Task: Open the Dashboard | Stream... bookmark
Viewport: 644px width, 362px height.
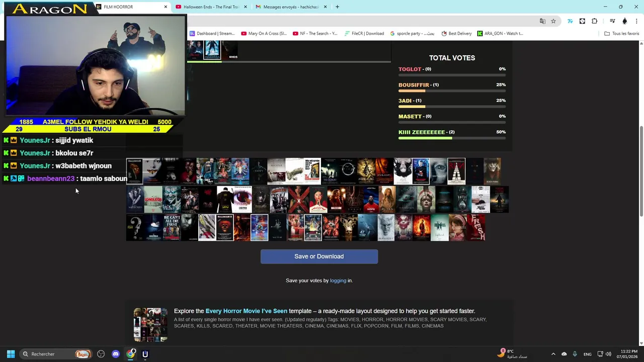Action: [212, 34]
